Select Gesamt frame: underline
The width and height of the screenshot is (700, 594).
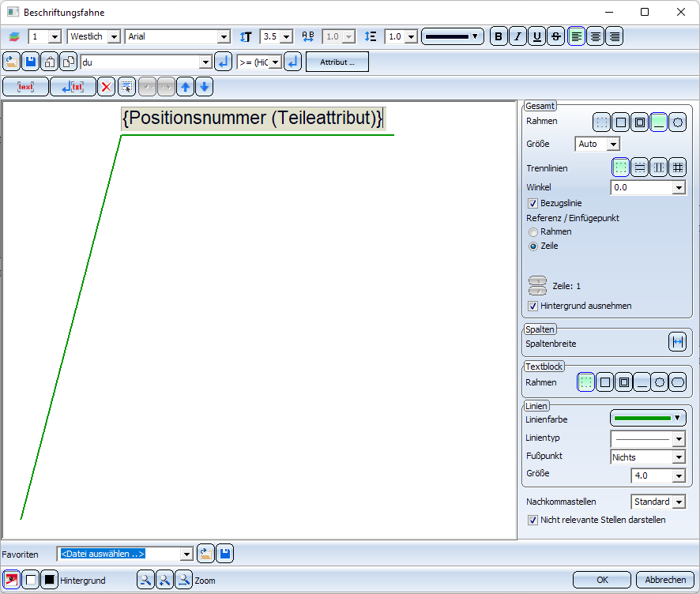pyautogui.click(x=658, y=122)
